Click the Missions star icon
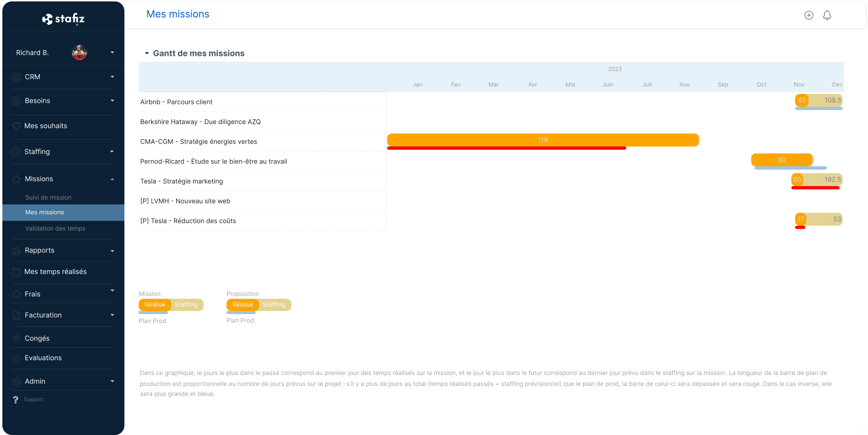868x435 pixels. 16,179
